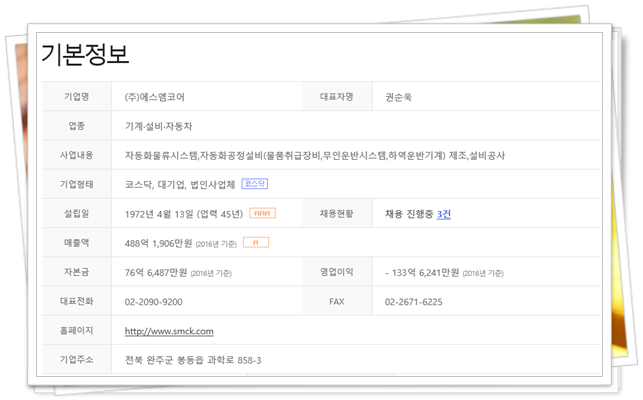643x400 pixels.
Task: Click the orange A rating badge
Action: click(256, 242)
